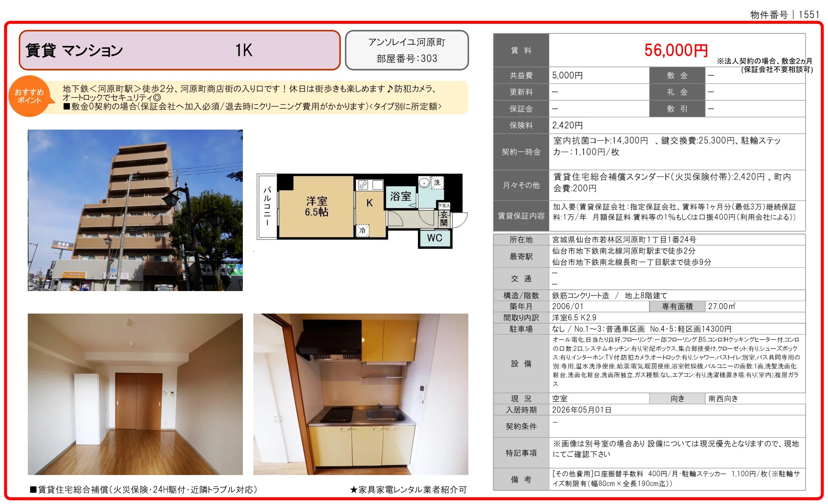Click the move-in date 2026年05月01日
Image resolution: width=828 pixels, height=504 pixels.
click(582, 410)
